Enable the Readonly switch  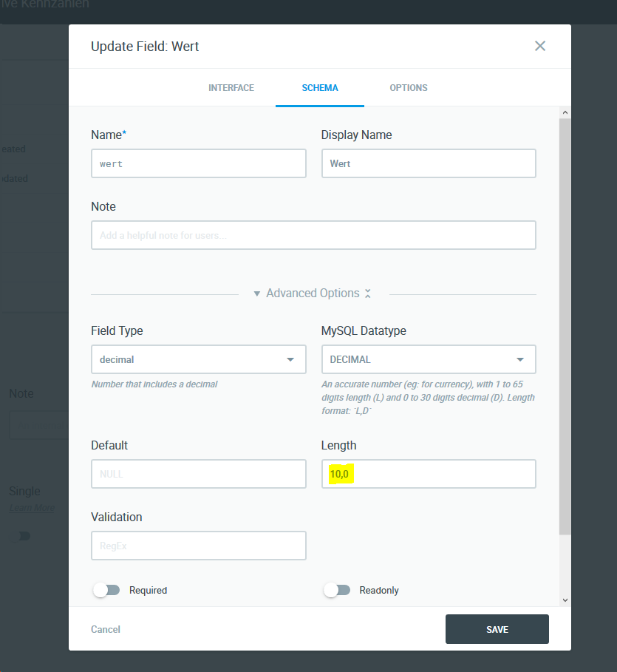click(338, 590)
